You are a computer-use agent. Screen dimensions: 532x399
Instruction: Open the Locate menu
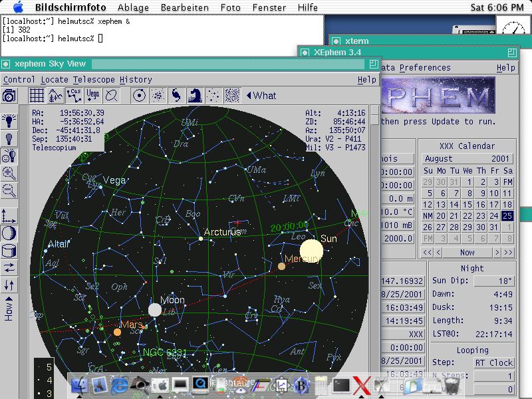54,80
